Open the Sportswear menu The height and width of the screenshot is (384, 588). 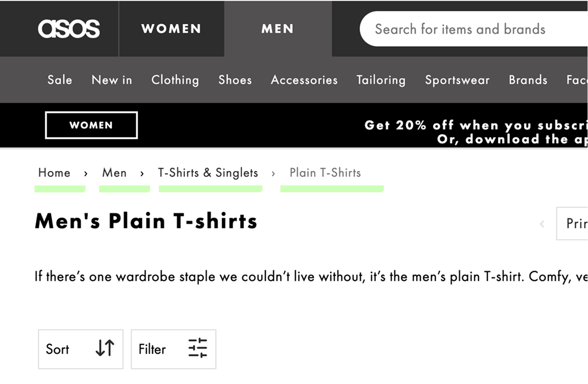coord(457,80)
